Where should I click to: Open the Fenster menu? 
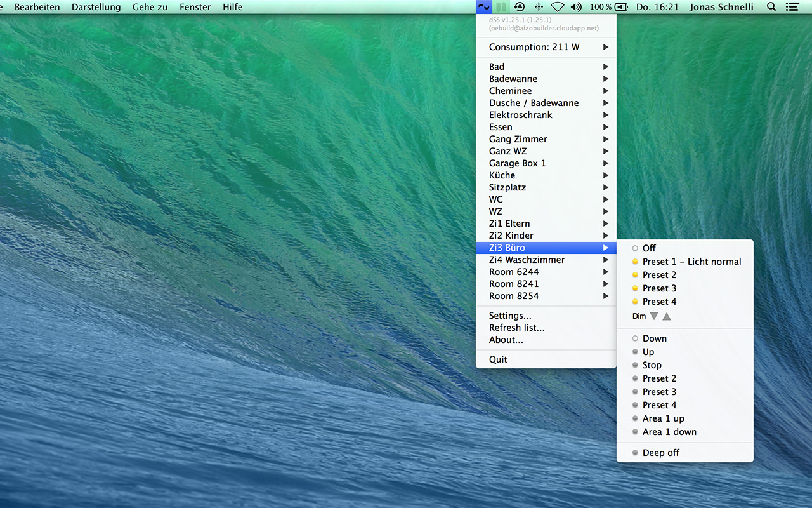pyautogui.click(x=195, y=7)
